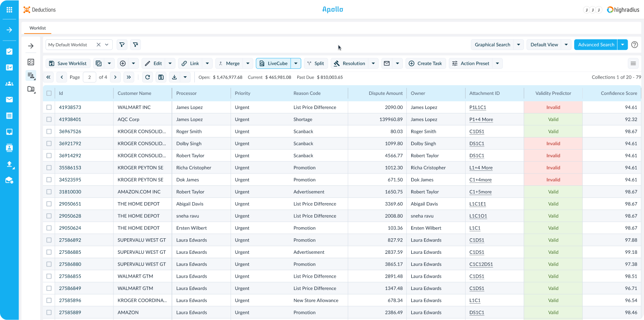644x320 pixels.
Task: Click the Create Task button
Action: 426,64
